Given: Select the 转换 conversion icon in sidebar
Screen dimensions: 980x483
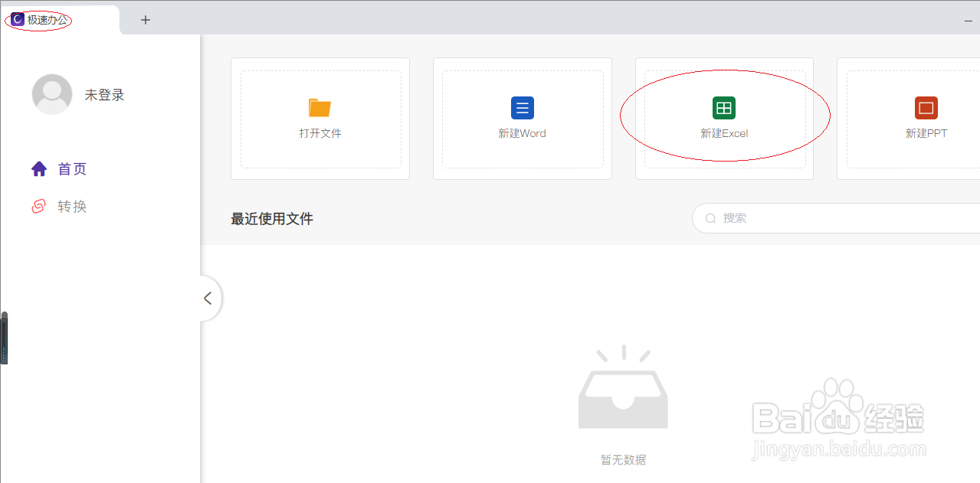Looking at the screenshot, I should coord(39,206).
